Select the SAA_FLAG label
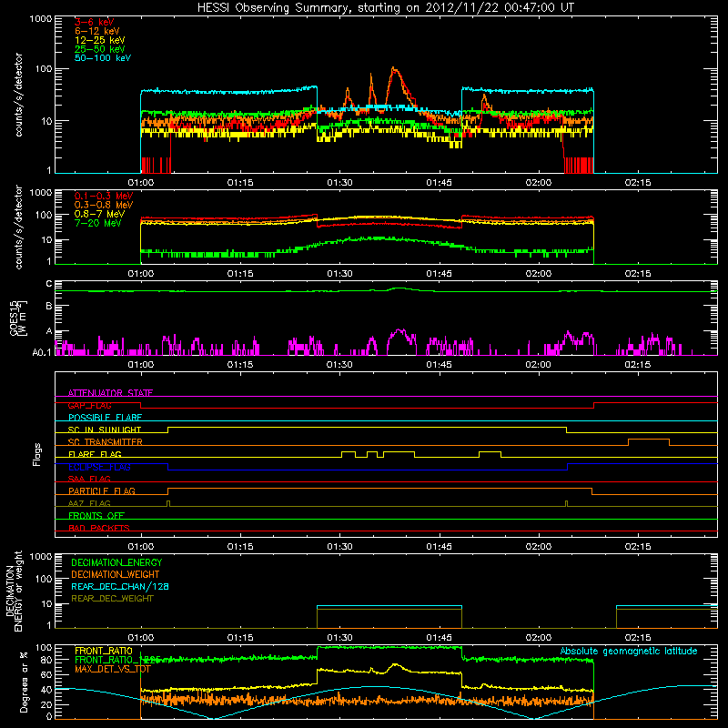The height and width of the screenshot is (728, 728). [x=89, y=479]
